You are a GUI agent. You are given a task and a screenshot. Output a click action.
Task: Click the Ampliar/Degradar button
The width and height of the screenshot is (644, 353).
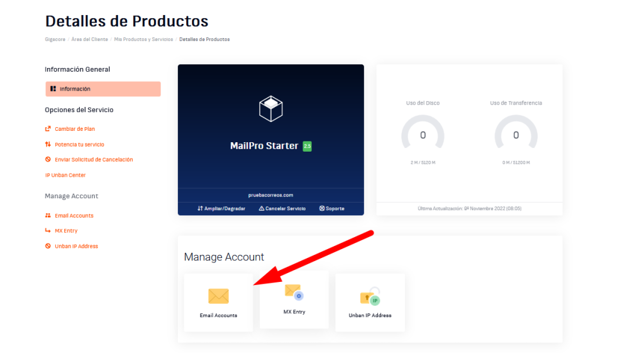click(221, 208)
